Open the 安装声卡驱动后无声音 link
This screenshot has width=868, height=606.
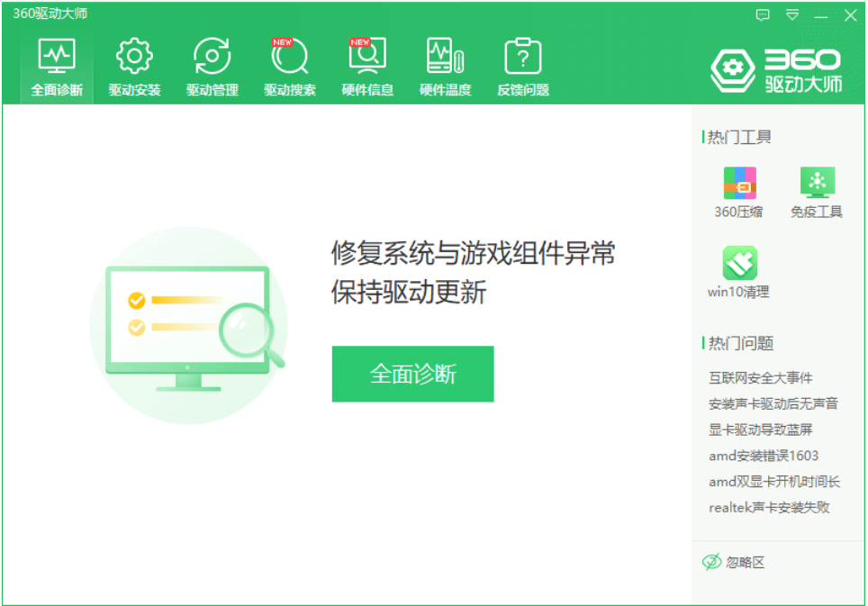[x=773, y=403]
